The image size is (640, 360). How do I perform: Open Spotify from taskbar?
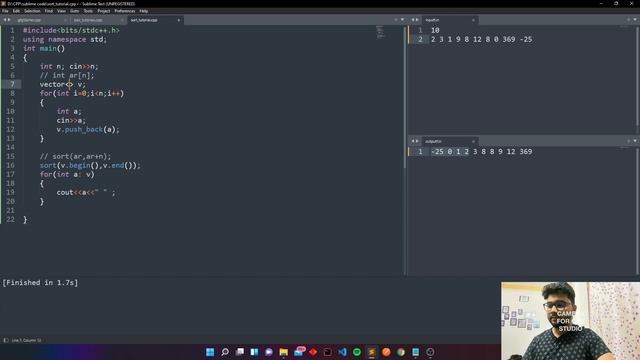click(x=357, y=352)
